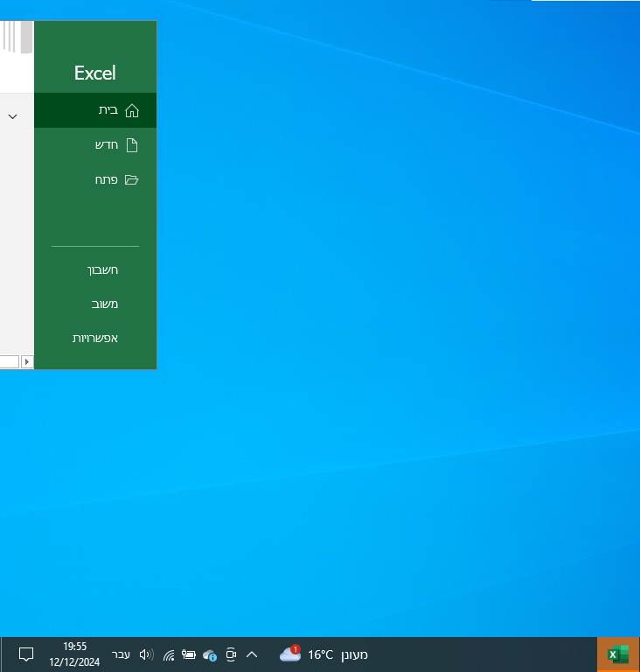Screen dimensions: 640x672
Task: Open the משוב feedback page
Action: (x=95, y=304)
